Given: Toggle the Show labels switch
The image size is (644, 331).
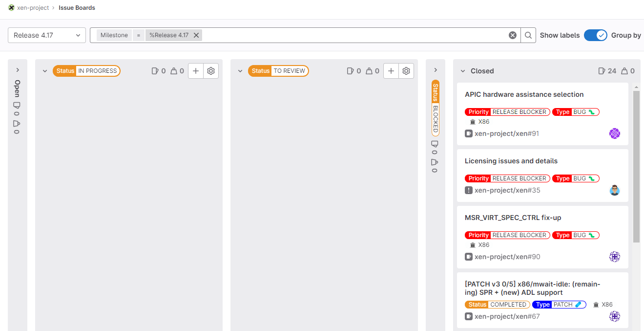Looking at the screenshot, I should coord(595,35).
